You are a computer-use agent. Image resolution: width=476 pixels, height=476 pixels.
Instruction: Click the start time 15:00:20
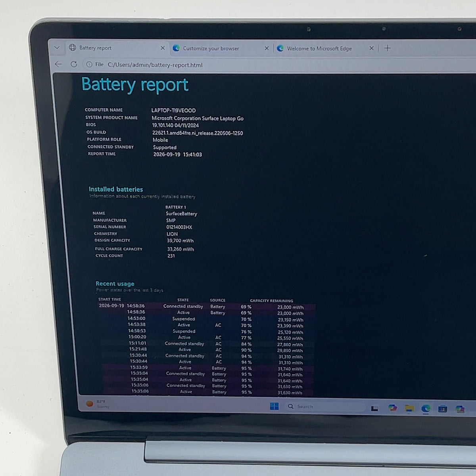pyautogui.click(x=137, y=337)
